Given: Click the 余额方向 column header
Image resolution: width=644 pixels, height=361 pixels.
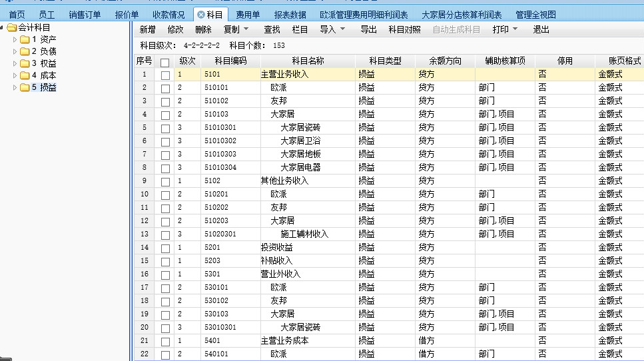Looking at the screenshot, I should [x=446, y=61].
